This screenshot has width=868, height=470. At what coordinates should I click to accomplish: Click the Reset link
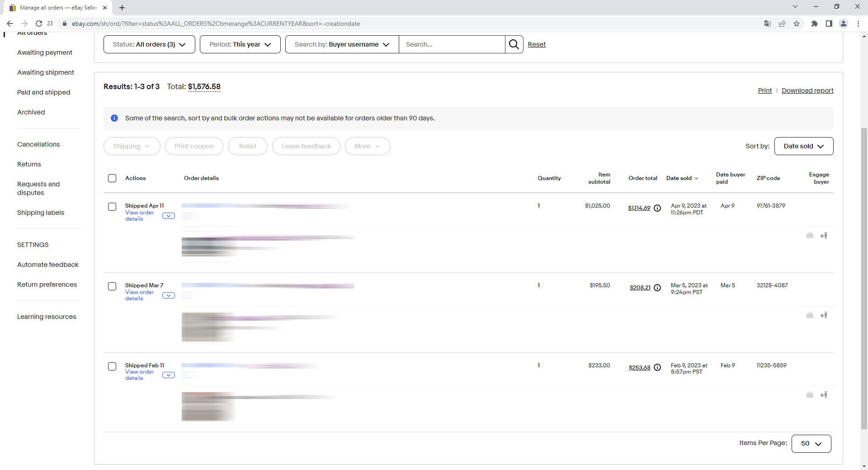point(537,44)
